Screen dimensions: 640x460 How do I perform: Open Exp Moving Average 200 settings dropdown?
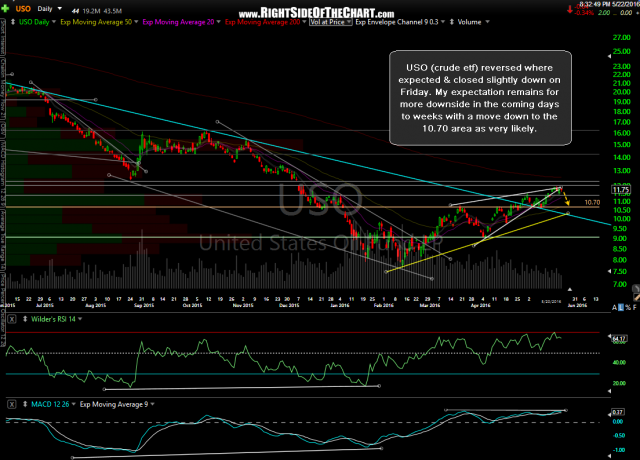coord(304,22)
